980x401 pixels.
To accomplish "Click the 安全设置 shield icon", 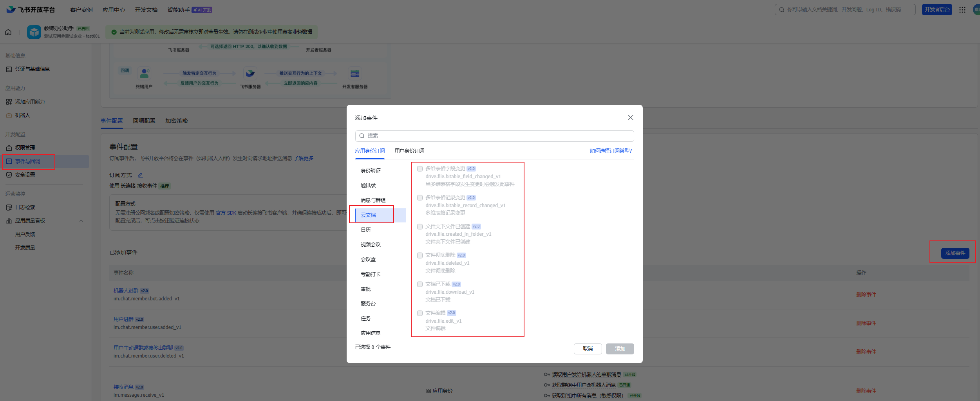I will coord(9,175).
